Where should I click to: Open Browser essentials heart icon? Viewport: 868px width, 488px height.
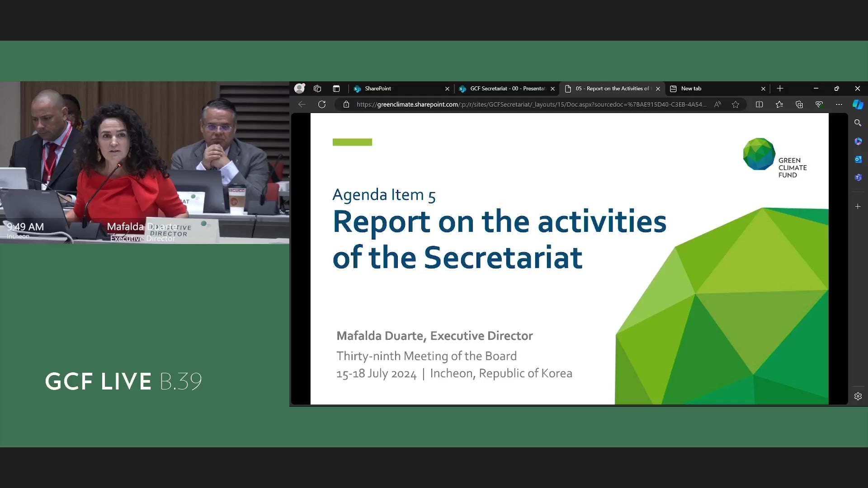819,104
